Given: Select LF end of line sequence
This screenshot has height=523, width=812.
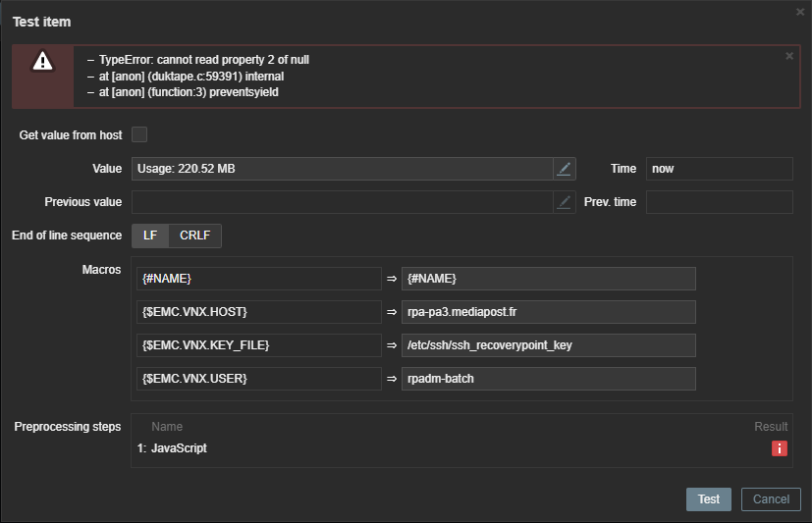Looking at the screenshot, I should (150, 235).
